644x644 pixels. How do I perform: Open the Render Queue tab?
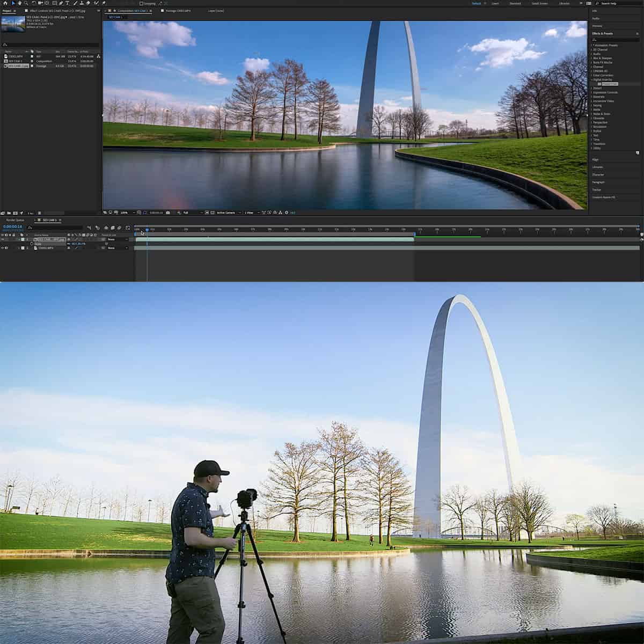click(x=14, y=220)
